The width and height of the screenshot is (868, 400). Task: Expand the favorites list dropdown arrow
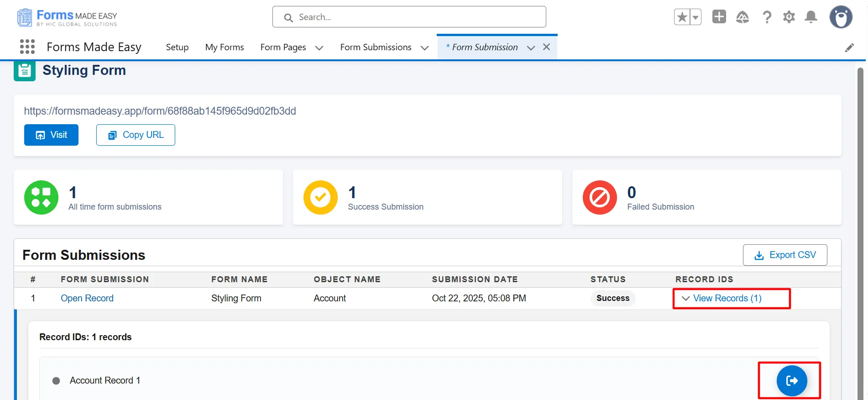(695, 17)
